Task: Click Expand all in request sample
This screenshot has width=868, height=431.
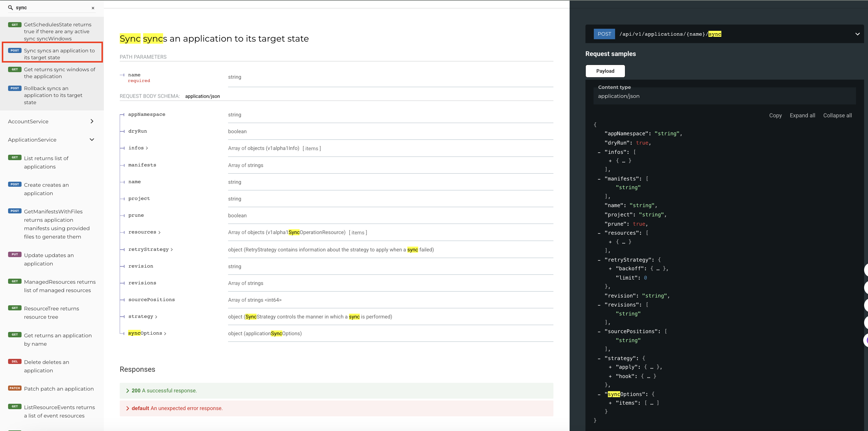Action: (802, 116)
